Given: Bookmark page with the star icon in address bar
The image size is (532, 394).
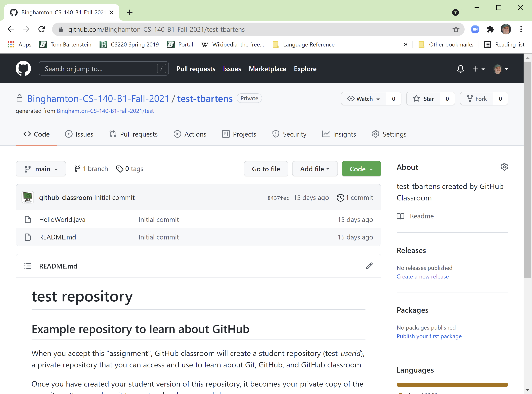Looking at the screenshot, I should [456, 29].
